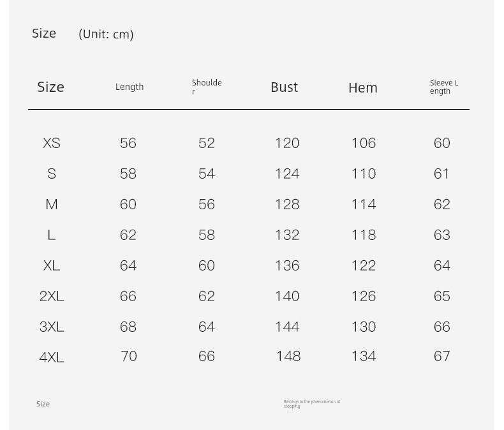Click the XS size row label
This screenshot has width=504, height=430.
pos(52,143)
